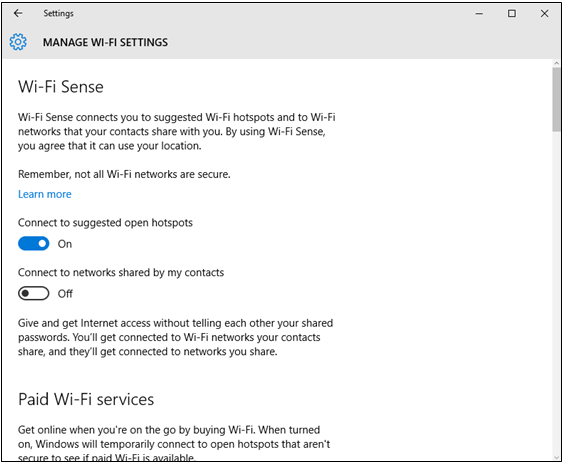Turn off Connect to suggested open hotspots
Viewport: 564px width, 465px height.
click(x=33, y=243)
